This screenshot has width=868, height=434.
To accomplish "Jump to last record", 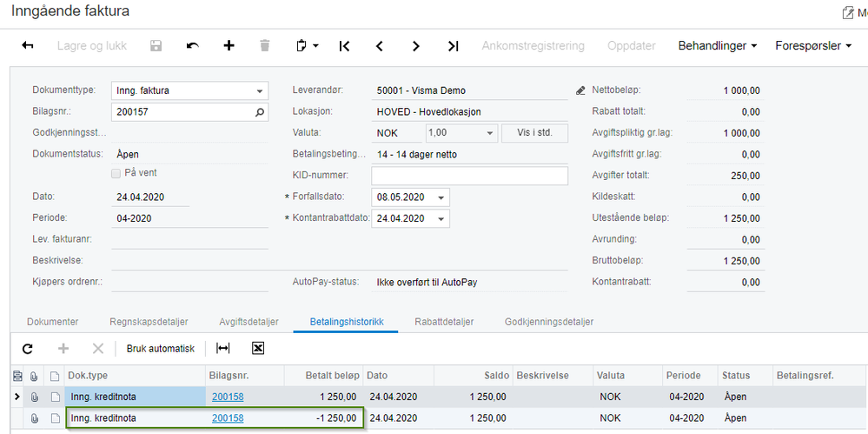I will coord(453,46).
